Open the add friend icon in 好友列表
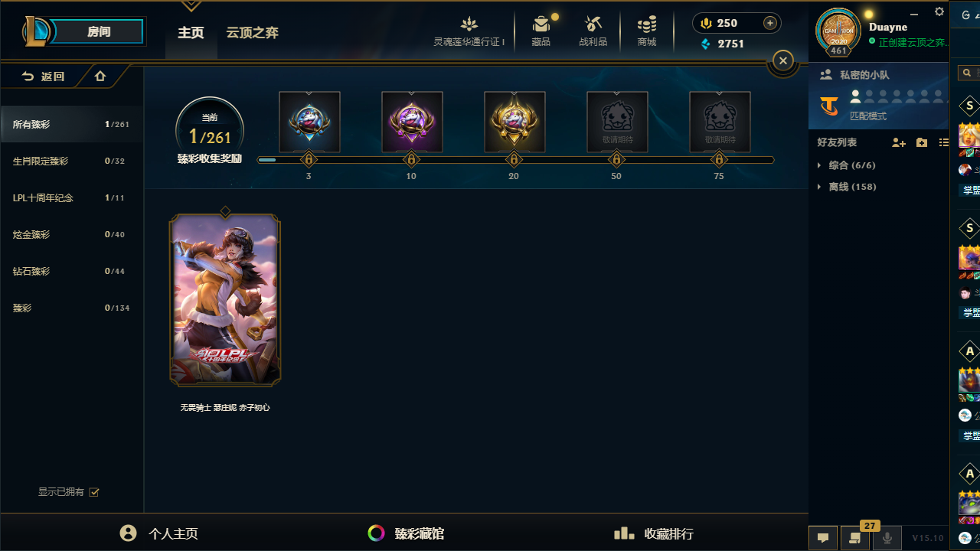 [899, 142]
